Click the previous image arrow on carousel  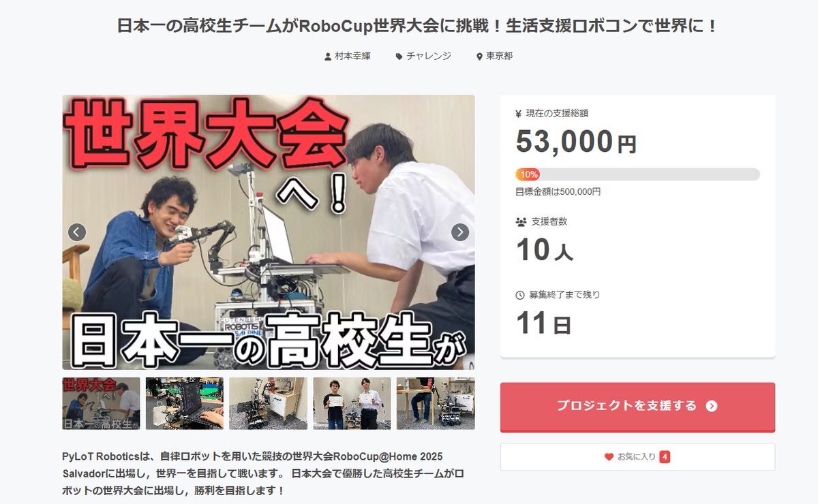click(77, 232)
